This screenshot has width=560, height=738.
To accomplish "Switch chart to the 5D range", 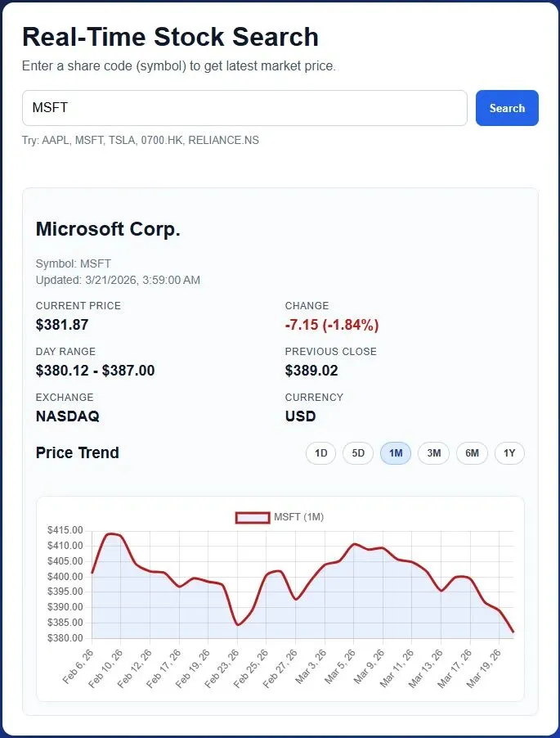I will [358, 453].
